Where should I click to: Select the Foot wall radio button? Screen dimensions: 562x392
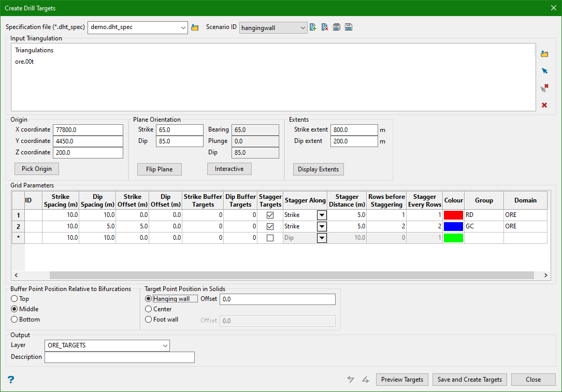(149, 320)
